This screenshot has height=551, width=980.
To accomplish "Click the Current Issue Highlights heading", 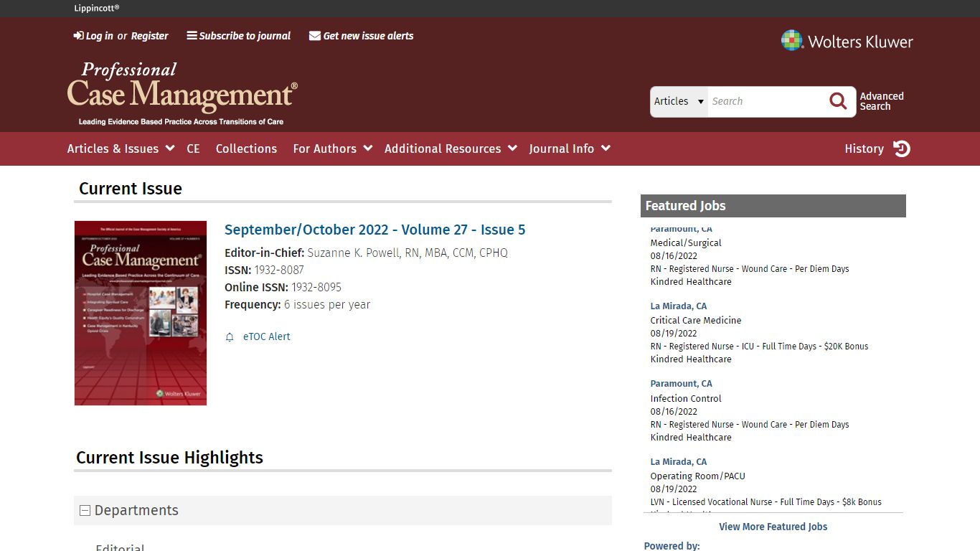I will 169,458.
